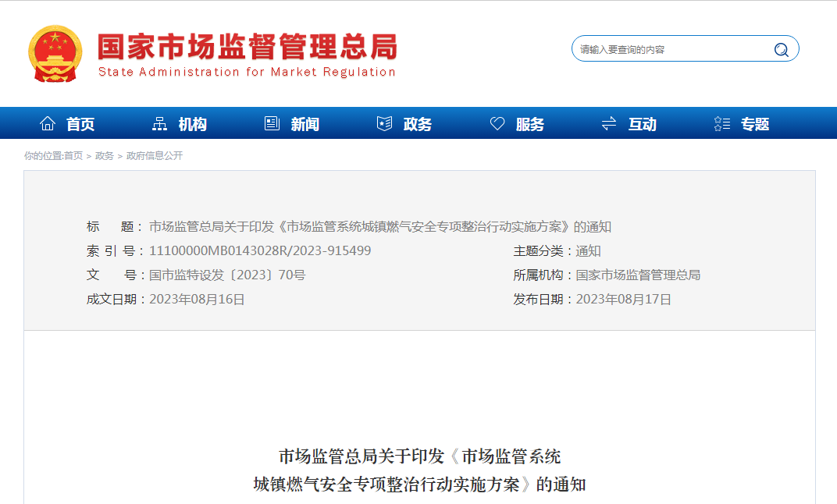Open the 机构 navigation menu item
This screenshot has height=504, width=837.
193,125
